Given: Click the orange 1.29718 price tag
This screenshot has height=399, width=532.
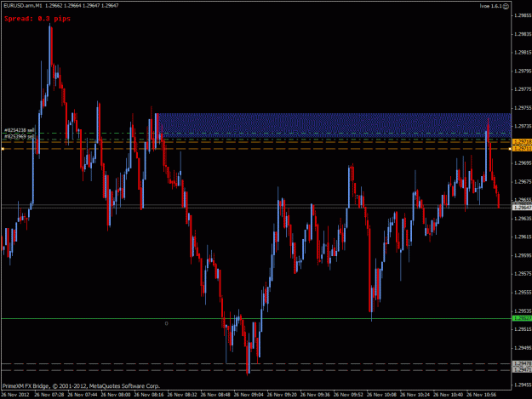Looking at the screenshot, I should 522,142.
